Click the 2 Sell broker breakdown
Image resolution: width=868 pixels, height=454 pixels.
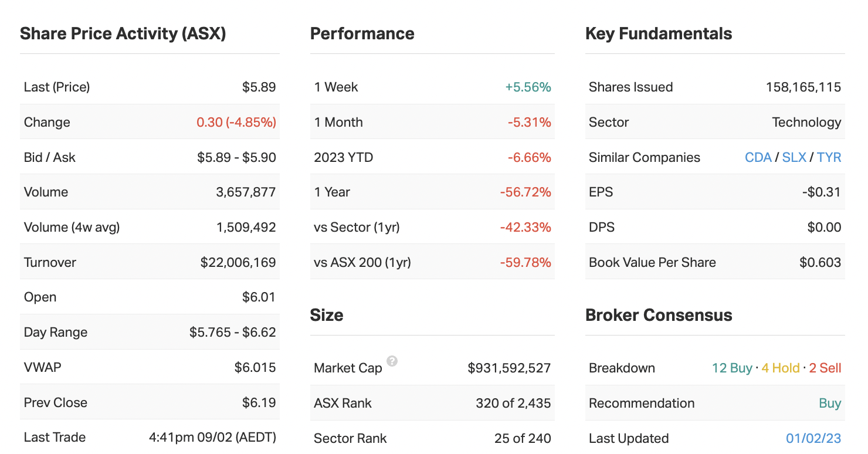825,368
